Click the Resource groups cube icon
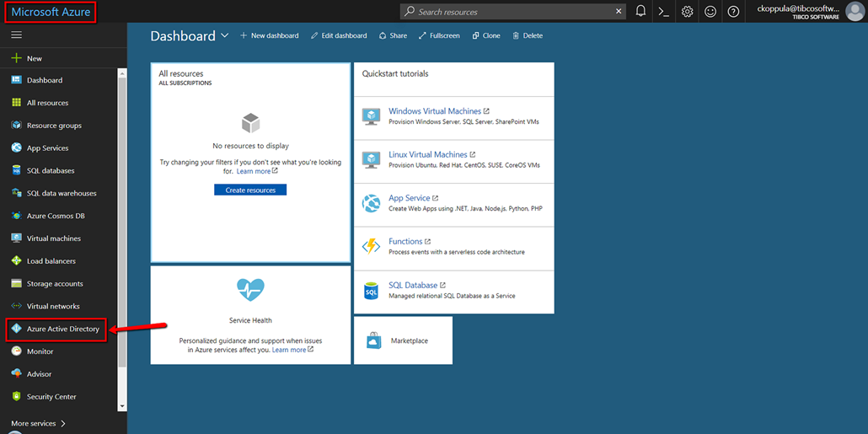 pos(17,126)
